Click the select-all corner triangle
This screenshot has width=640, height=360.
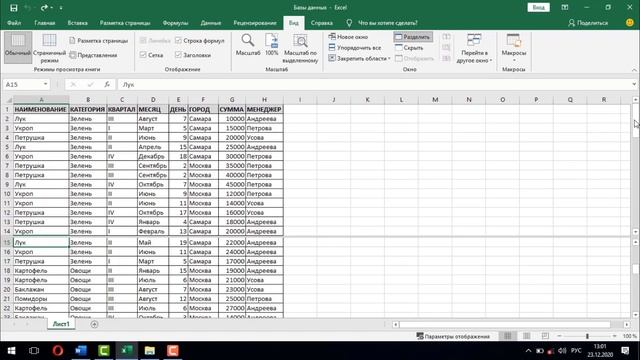pos(8,100)
